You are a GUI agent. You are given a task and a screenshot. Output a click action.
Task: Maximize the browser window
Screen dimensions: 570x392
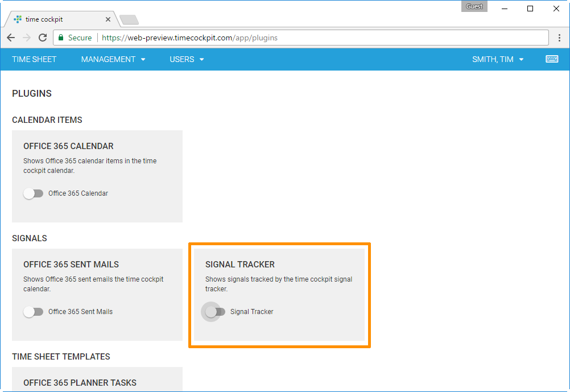point(530,9)
